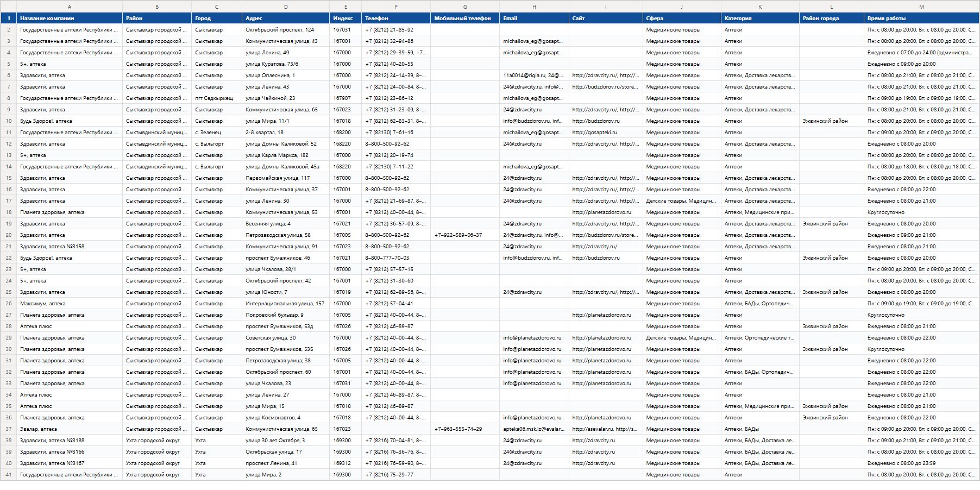
Task: Select the phone '+7 (8216) 75-29-77'
Action: (396, 475)
